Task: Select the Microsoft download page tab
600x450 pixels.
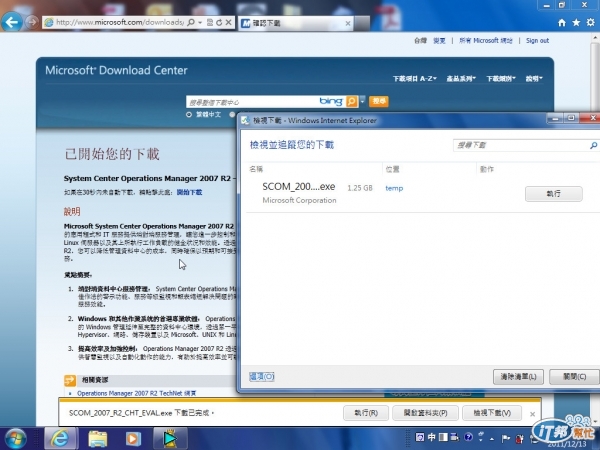Action: pos(295,23)
